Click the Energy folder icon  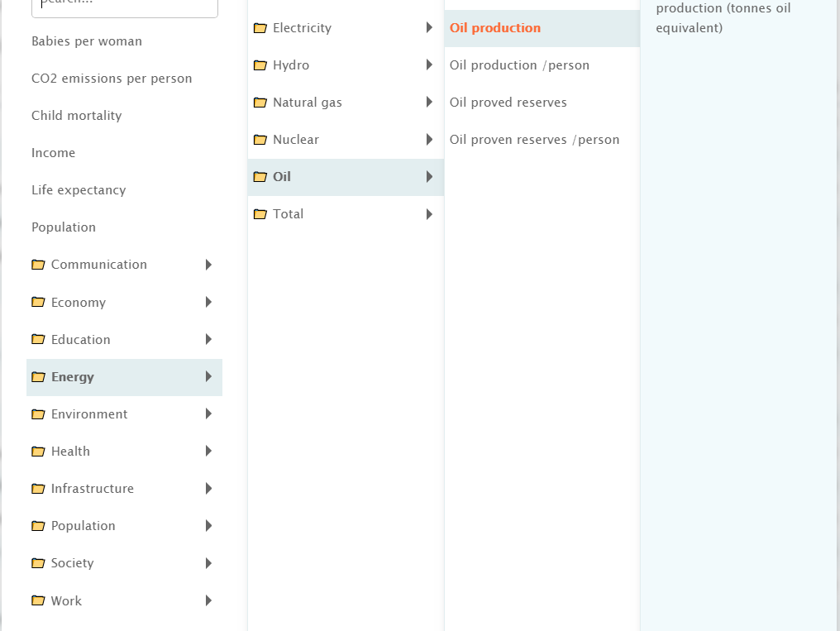tap(38, 376)
